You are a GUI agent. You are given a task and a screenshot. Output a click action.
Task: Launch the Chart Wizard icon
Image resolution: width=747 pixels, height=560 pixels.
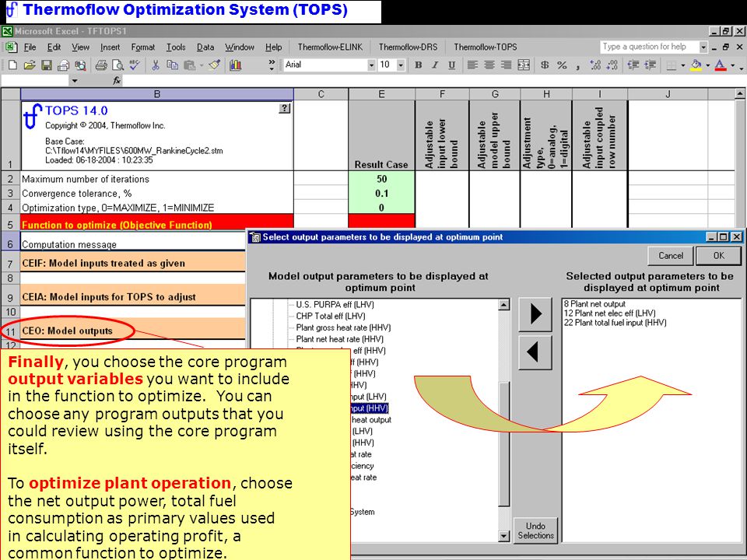[235, 65]
